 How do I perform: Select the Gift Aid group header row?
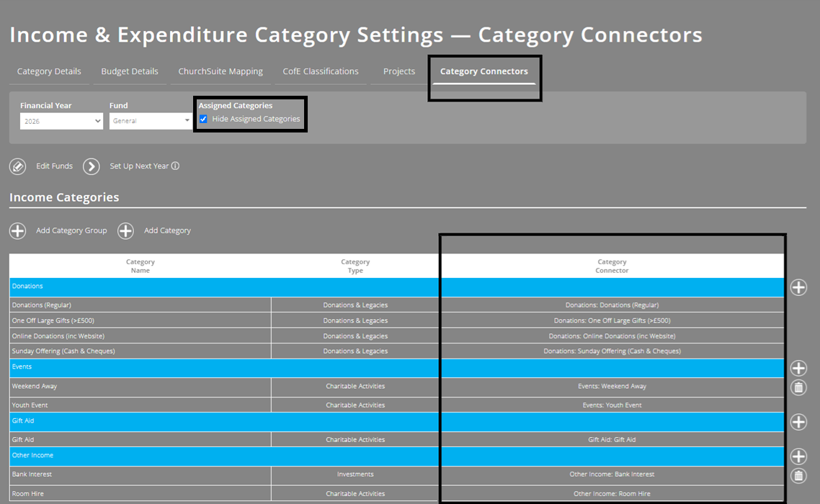click(x=396, y=422)
